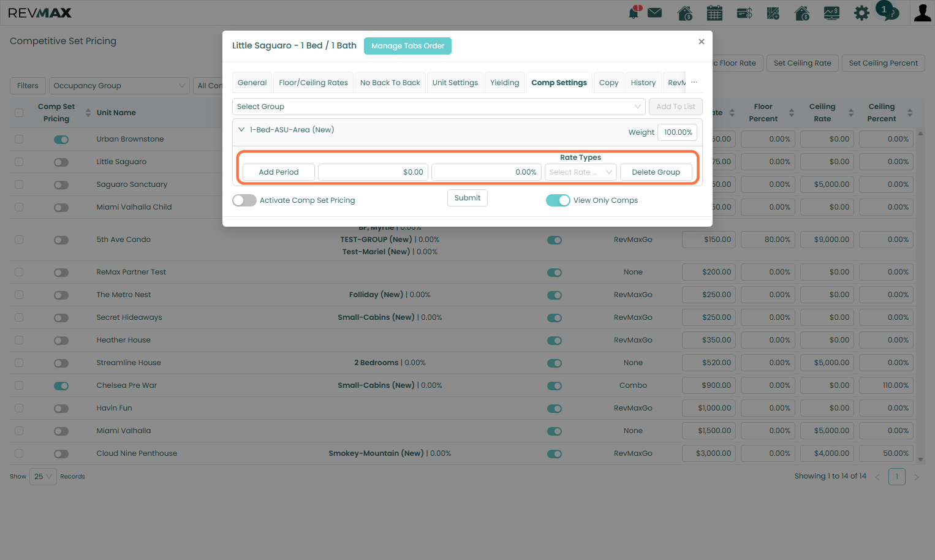Open the Occupancy Group dropdown
The height and width of the screenshot is (560, 935).
click(x=119, y=86)
